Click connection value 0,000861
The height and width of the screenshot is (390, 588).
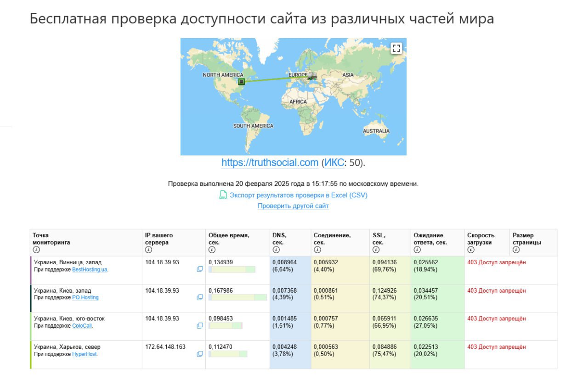[x=326, y=290]
